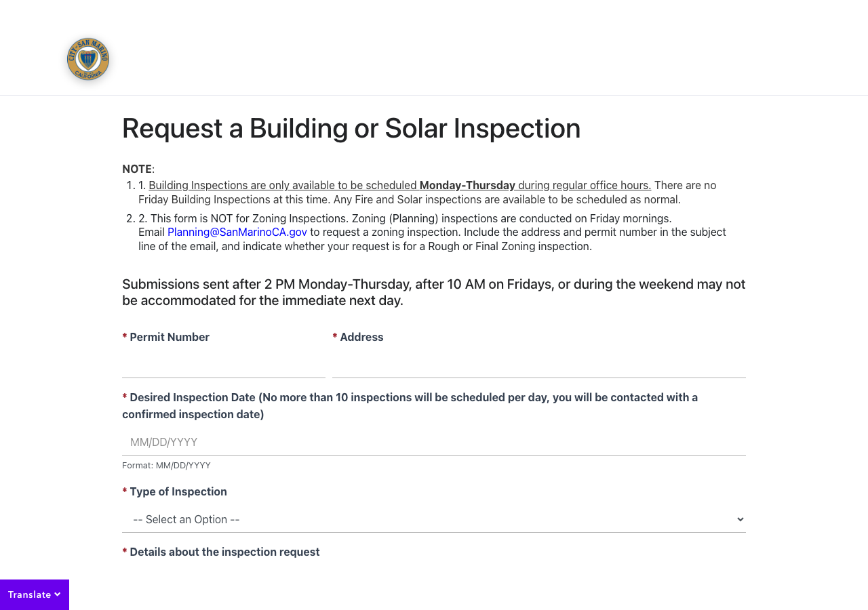Open the Type of Inspection dropdown

[x=434, y=519]
